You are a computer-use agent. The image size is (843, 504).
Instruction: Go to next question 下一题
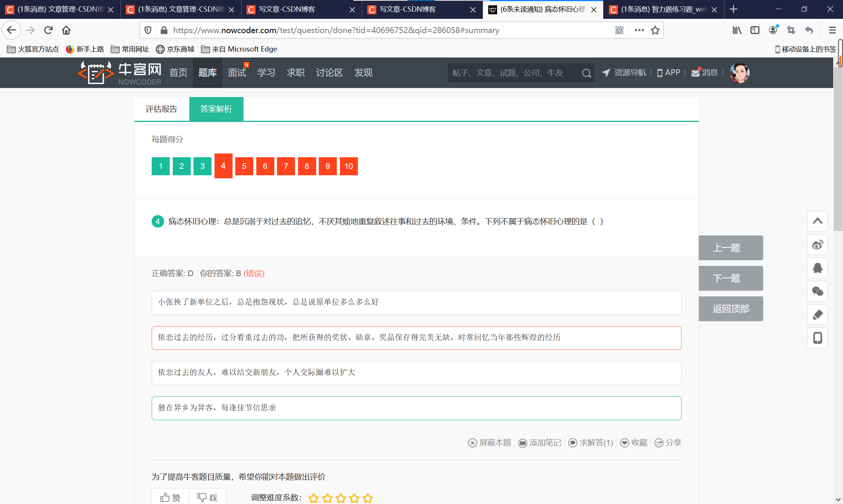[x=731, y=278]
